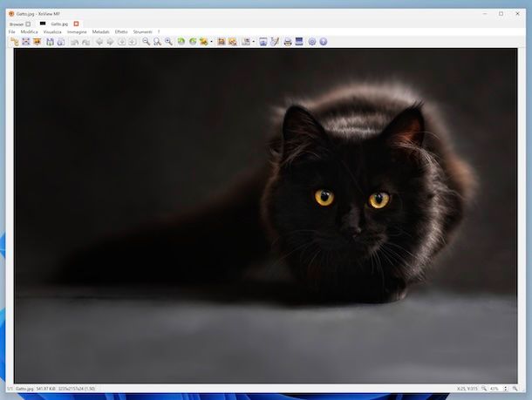This screenshot has width=532, height=400.
Task: Click the square icon on Browser tab
Action: coord(28,24)
